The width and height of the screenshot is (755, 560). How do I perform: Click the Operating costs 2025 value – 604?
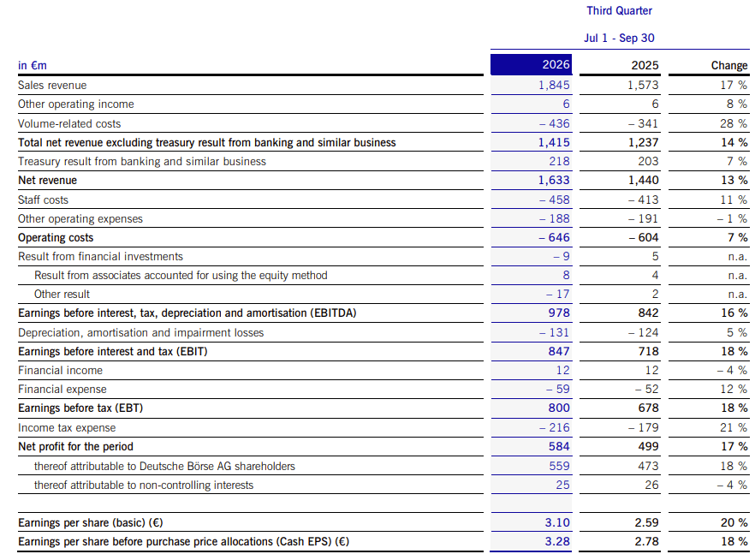pos(644,237)
